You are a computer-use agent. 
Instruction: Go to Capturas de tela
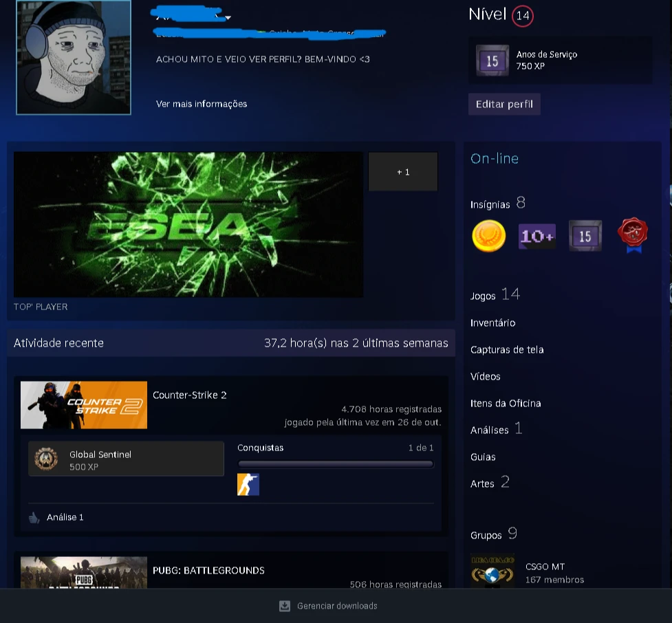tap(507, 350)
